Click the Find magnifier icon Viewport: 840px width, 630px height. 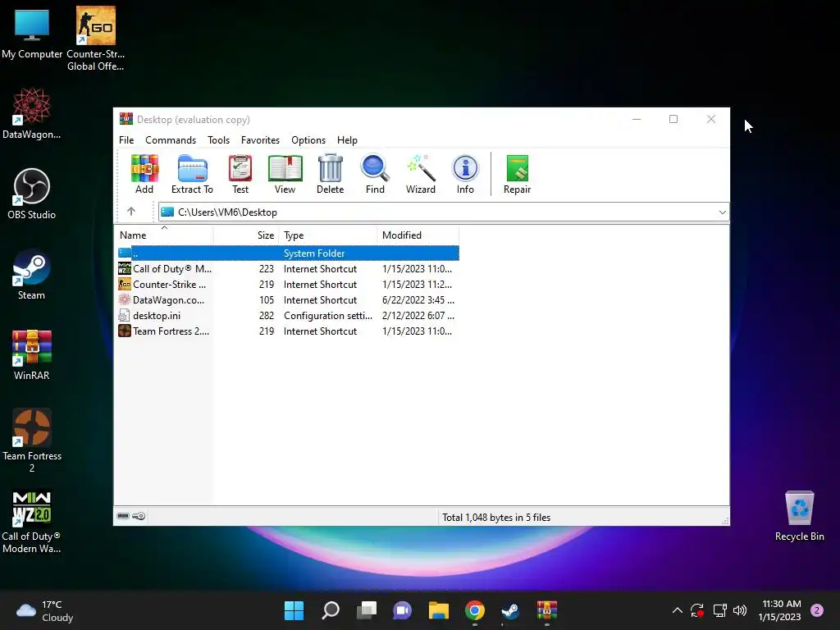[375, 174]
